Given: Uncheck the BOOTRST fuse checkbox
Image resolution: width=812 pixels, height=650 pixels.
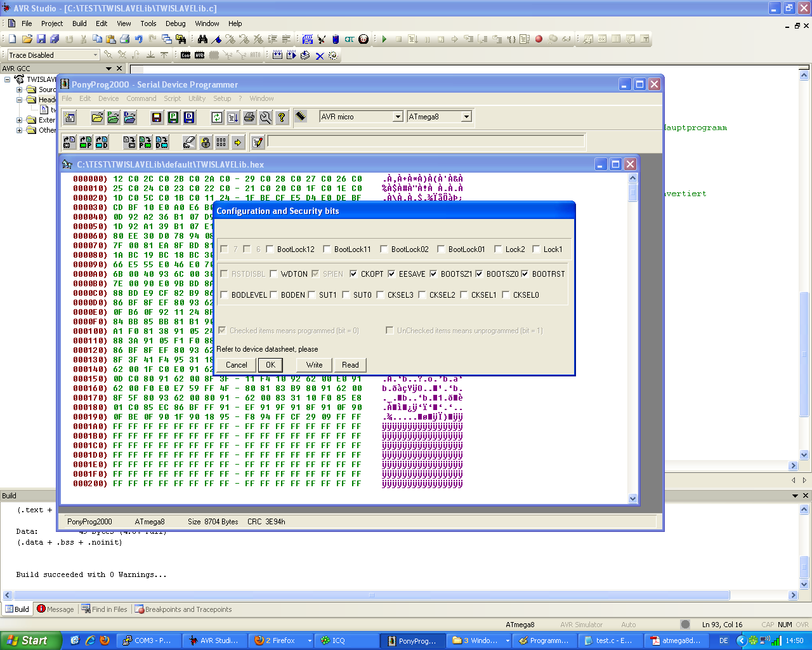Looking at the screenshot, I should (x=525, y=274).
